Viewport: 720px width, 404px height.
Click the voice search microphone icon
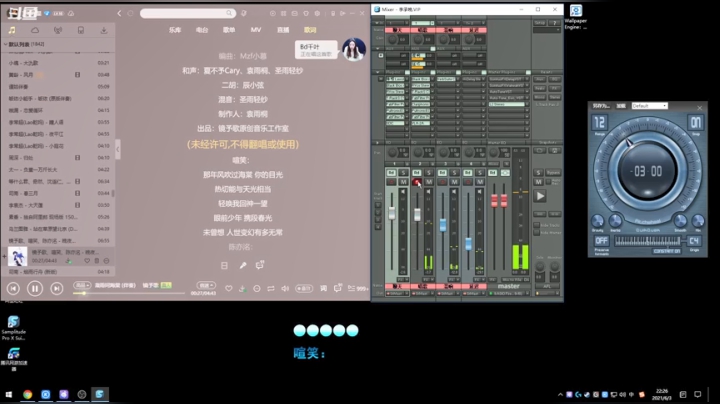244,13
